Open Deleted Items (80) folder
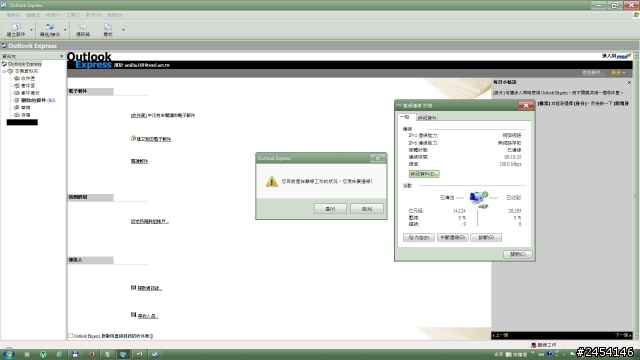Viewport: 640px width, 360px height. (x=38, y=100)
